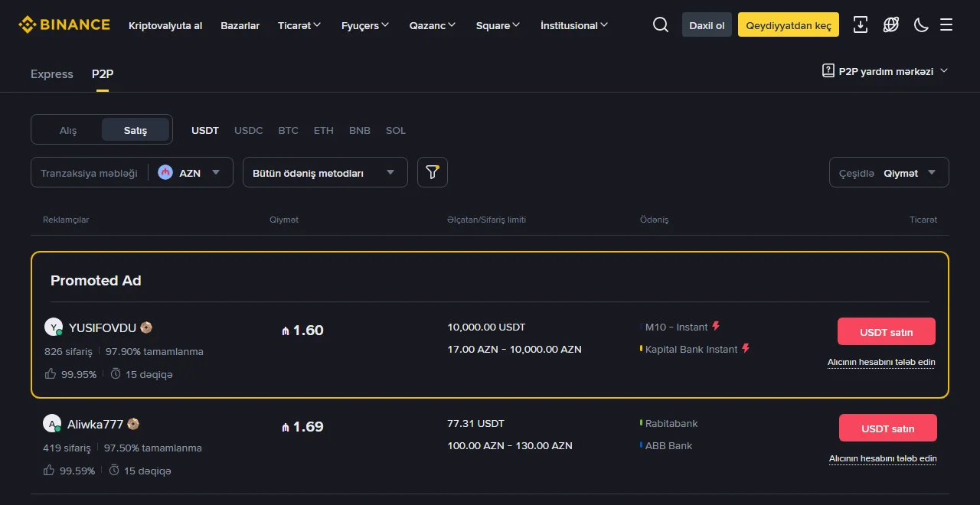
Task: Click the Kapital Bank Instant label
Action: [x=691, y=349]
